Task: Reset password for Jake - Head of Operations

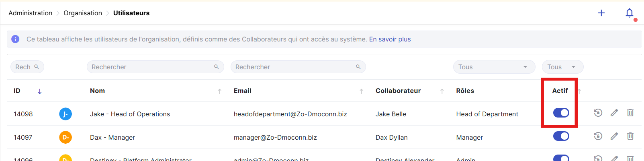Action: point(598,113)
